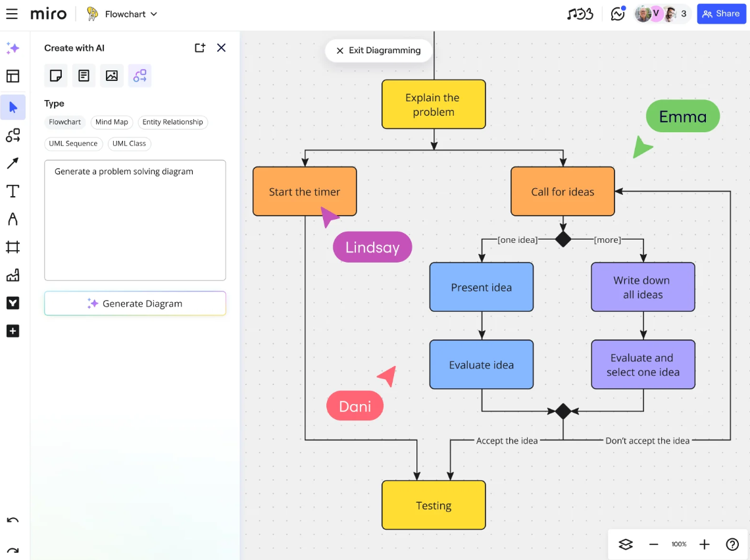Open AI panel in new window
This screenshot has height=560, width=750.
(200, 48)
